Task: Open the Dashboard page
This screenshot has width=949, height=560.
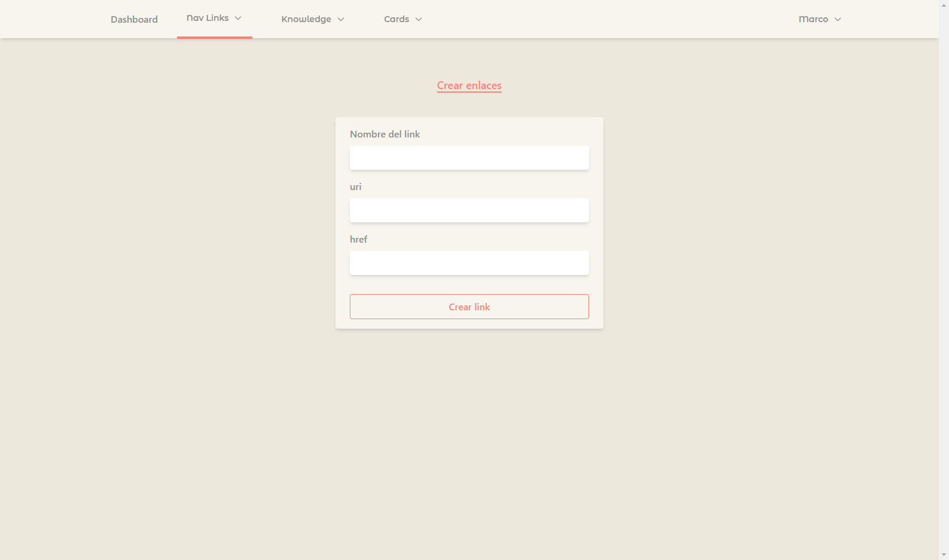Action: [134, 19]
